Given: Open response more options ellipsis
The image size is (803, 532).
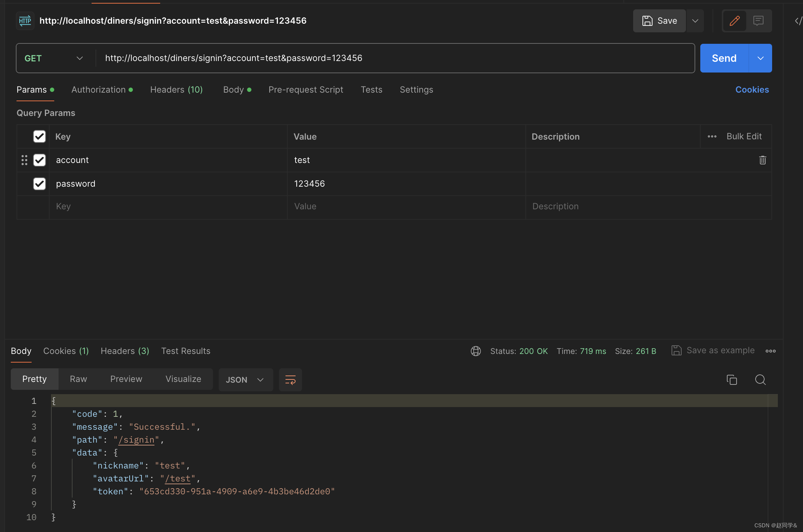Looking at the screenshot, I should click(x=771, y=351).
